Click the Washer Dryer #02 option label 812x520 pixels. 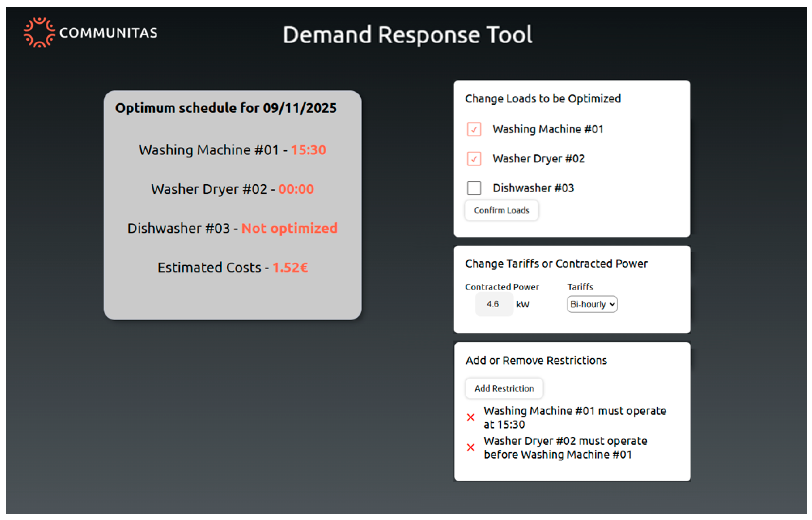point(538,158)
